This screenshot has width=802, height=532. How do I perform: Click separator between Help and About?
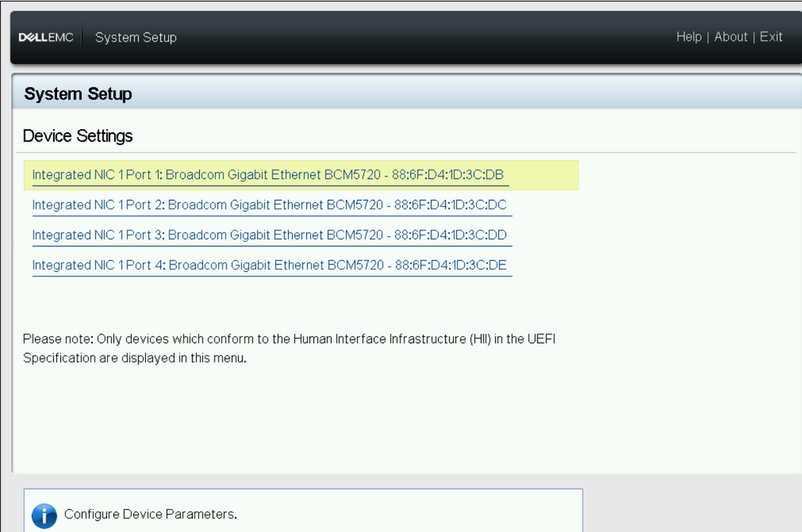coord(708,37)
